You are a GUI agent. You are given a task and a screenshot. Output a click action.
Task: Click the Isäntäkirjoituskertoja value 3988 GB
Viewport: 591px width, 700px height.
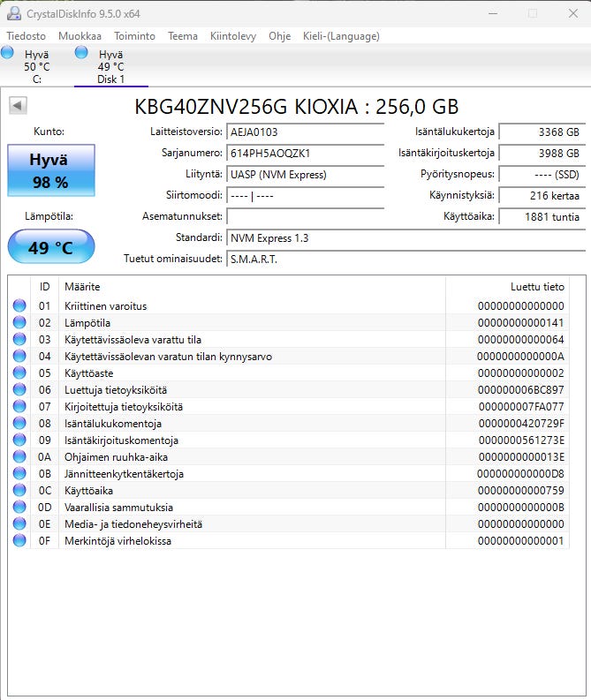tap(542, 153)
